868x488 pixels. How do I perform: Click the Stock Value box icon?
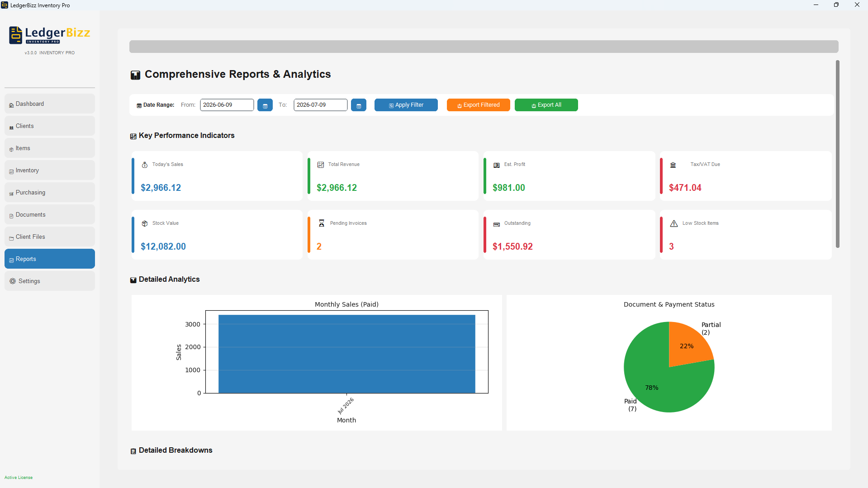[x=145, y=224]
